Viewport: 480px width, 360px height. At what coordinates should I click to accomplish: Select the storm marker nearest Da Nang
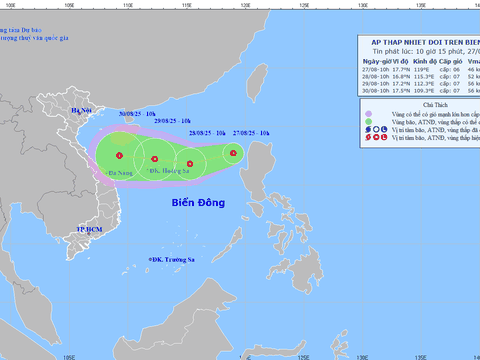pos(119,155)
